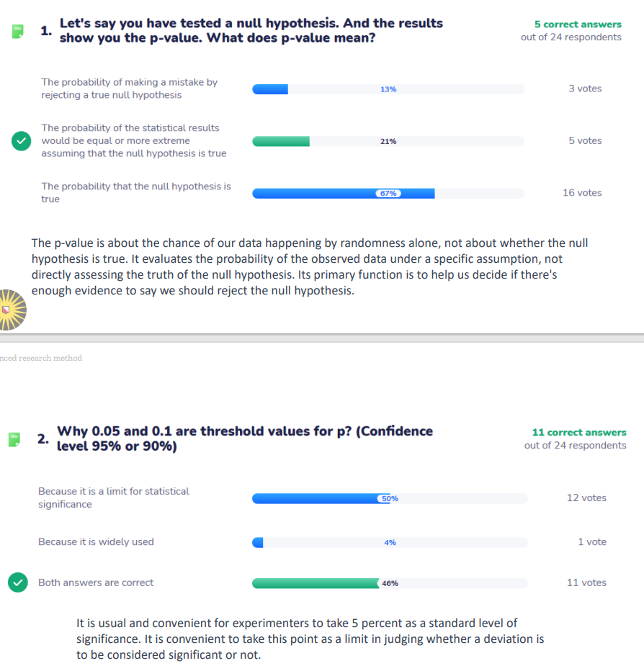Choose 'Because it is a limit for statistical significance'

pos(113,497)
